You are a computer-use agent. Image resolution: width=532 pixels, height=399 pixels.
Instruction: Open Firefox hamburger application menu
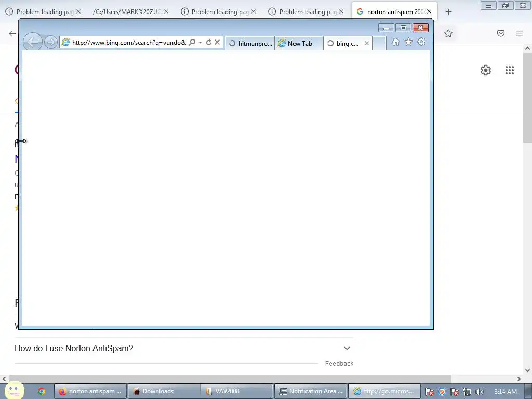coord(520,33)
